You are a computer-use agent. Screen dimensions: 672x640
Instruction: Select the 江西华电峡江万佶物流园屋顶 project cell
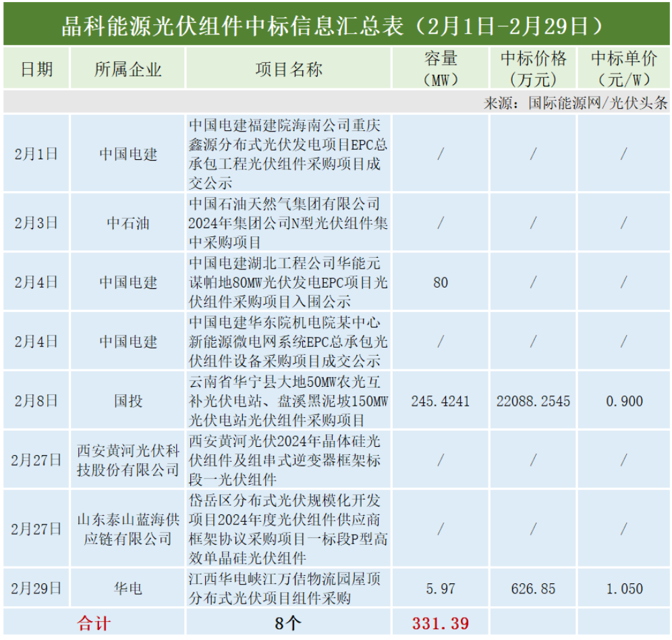coord(288,587)
